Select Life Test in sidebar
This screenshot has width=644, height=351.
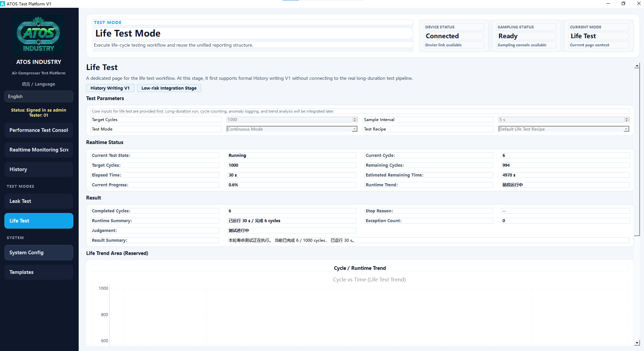[x=39, y=221]
